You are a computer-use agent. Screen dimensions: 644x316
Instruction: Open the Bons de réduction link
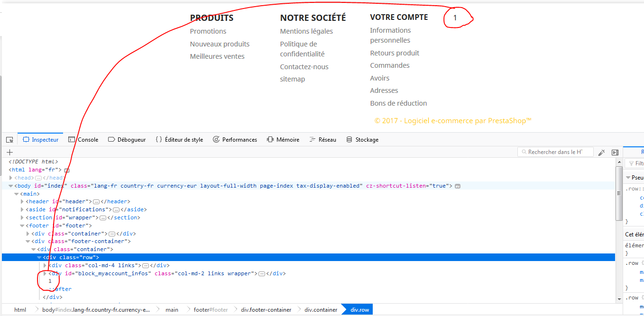(398, 103)
